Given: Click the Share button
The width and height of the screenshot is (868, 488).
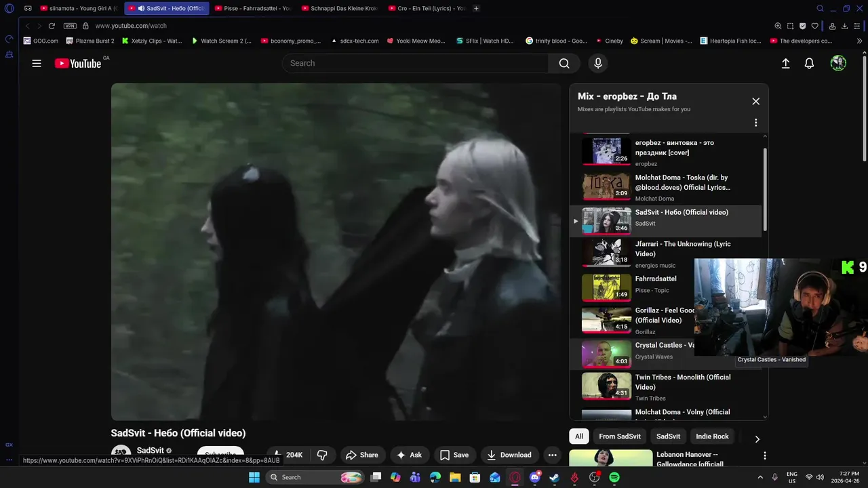Looking at the screenshot, I should coord(361,455).
